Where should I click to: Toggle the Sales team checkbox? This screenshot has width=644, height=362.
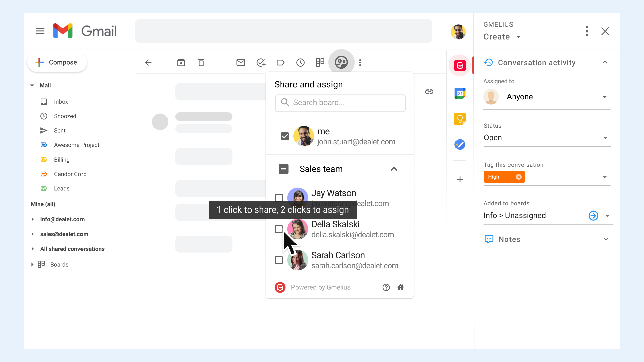[x=284, y=169]
